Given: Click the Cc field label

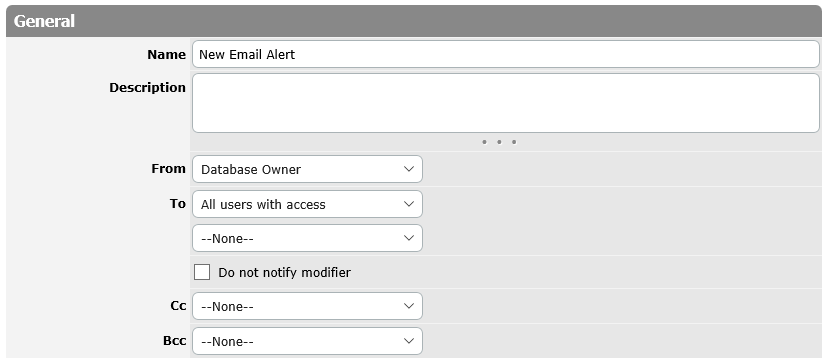Looking at the screenshot, I should [x=178, y=306].
